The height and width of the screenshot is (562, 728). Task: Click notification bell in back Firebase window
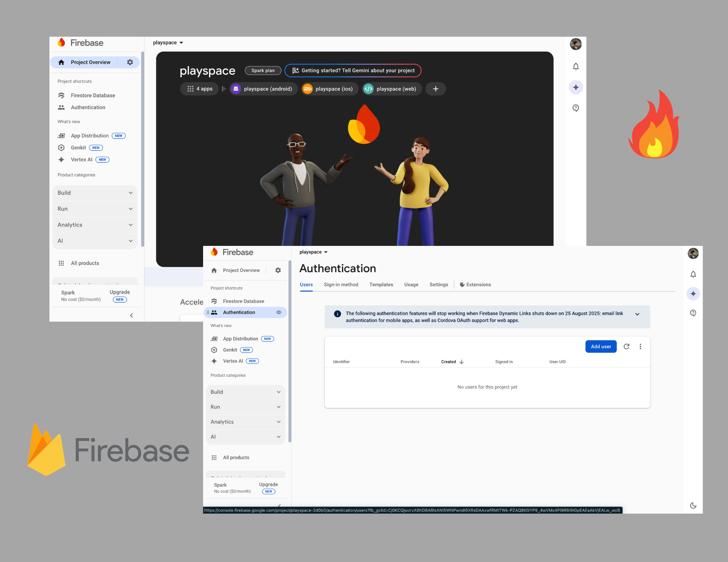pos(576,67)
